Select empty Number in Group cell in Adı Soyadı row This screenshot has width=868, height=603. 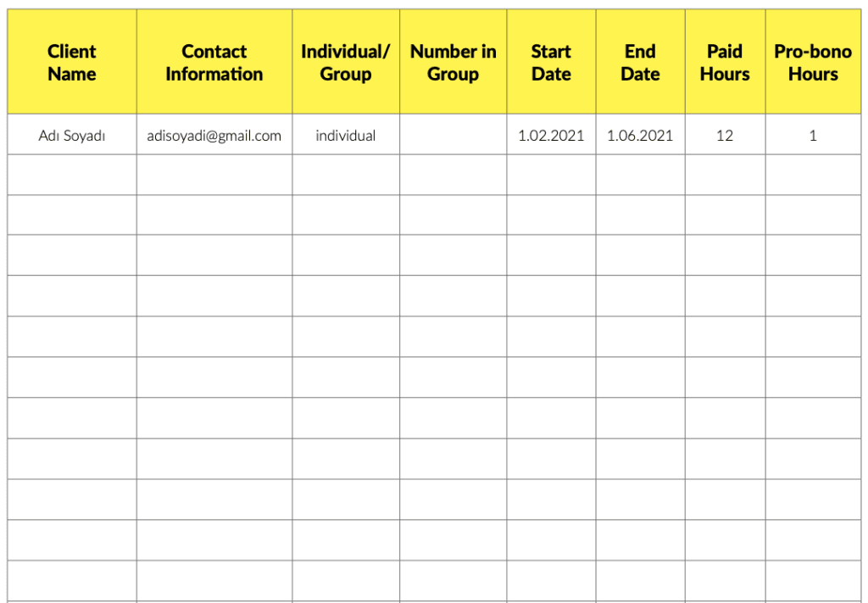(453, 135)
